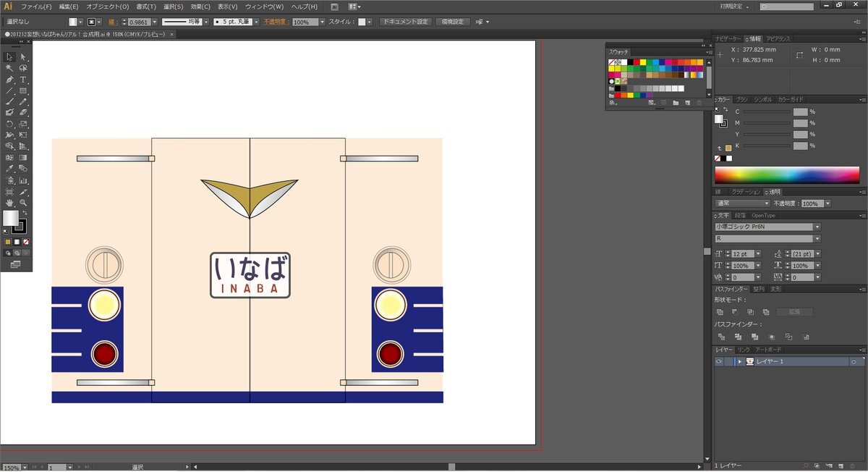Select the Direct Selection tool
This screenshot has width=868, height=472.
pos(23,57)
